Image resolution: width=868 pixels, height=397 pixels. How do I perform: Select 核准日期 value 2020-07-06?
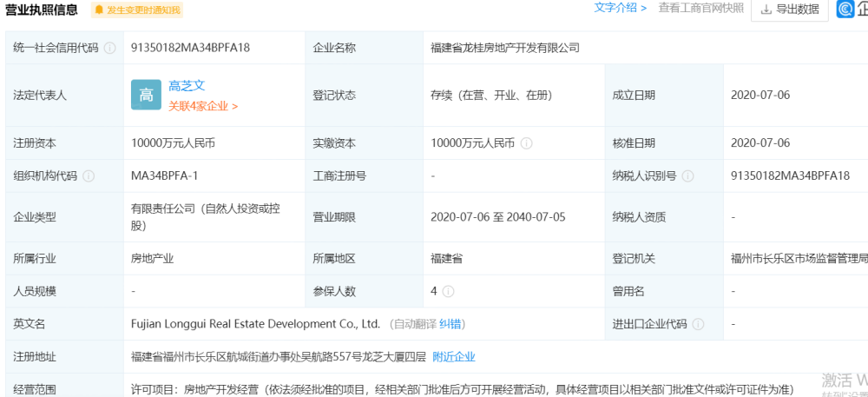coord(760,143)
